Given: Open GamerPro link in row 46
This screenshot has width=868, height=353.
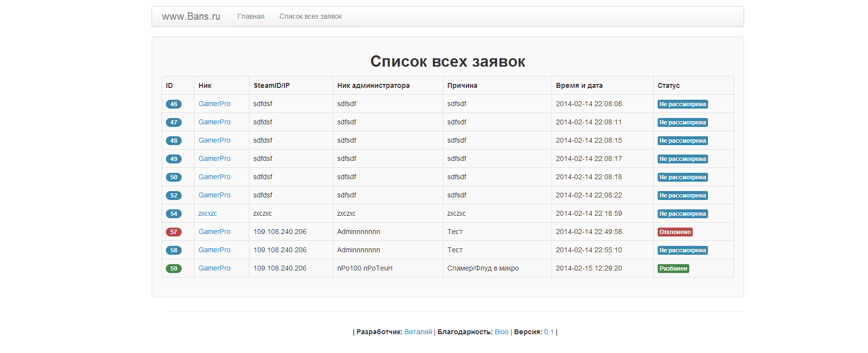Looking at the screenshot, I should 214,104.
